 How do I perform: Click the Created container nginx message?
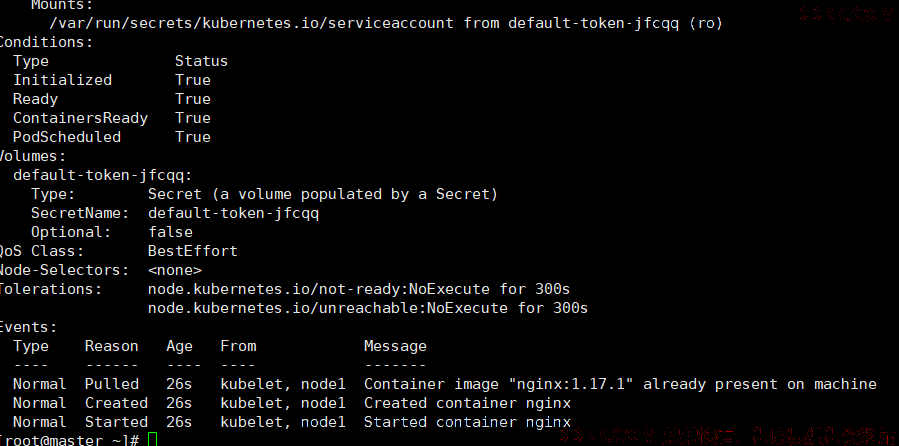467,403
